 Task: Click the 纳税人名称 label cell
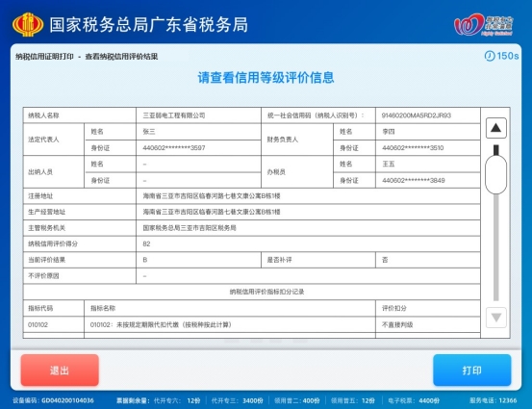(80, 115)
